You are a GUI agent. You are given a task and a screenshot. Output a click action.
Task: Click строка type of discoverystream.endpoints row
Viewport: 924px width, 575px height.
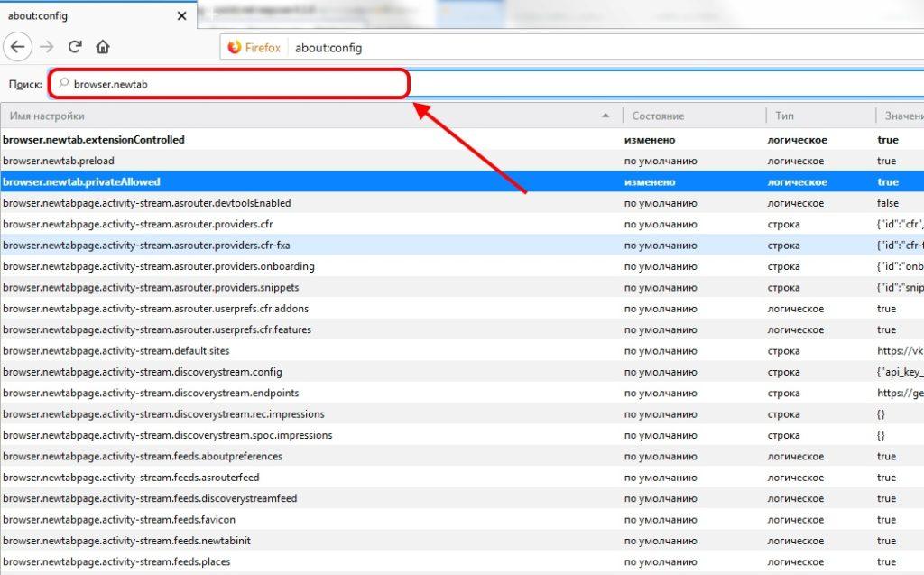pyautogui.click(x=784, y=393)
